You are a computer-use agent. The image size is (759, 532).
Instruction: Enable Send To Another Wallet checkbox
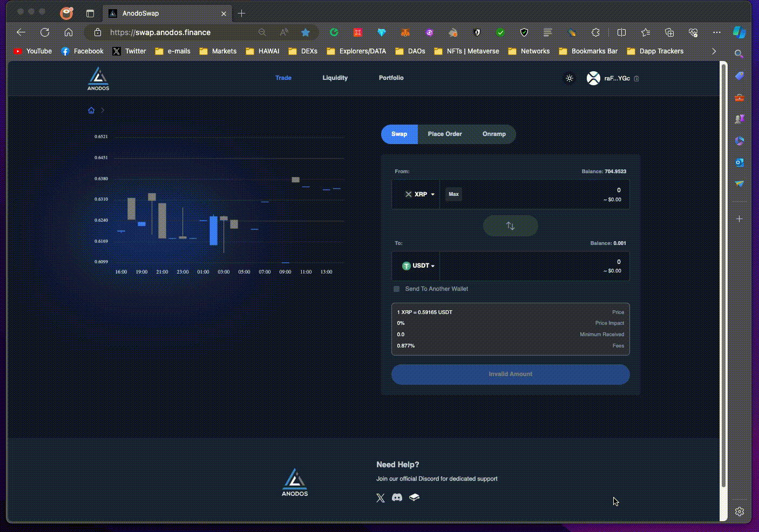[x=397, y=289]
